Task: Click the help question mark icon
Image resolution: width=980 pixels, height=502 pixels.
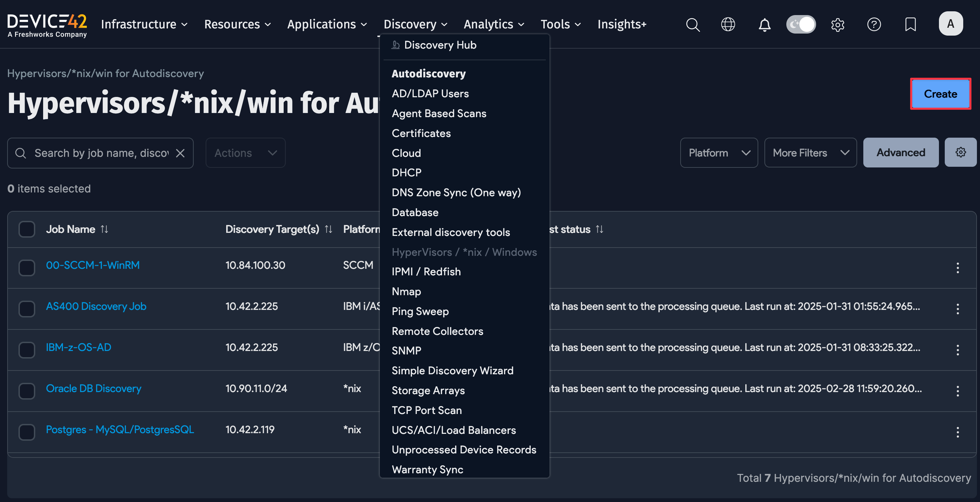Action: [x=874, y=24]
